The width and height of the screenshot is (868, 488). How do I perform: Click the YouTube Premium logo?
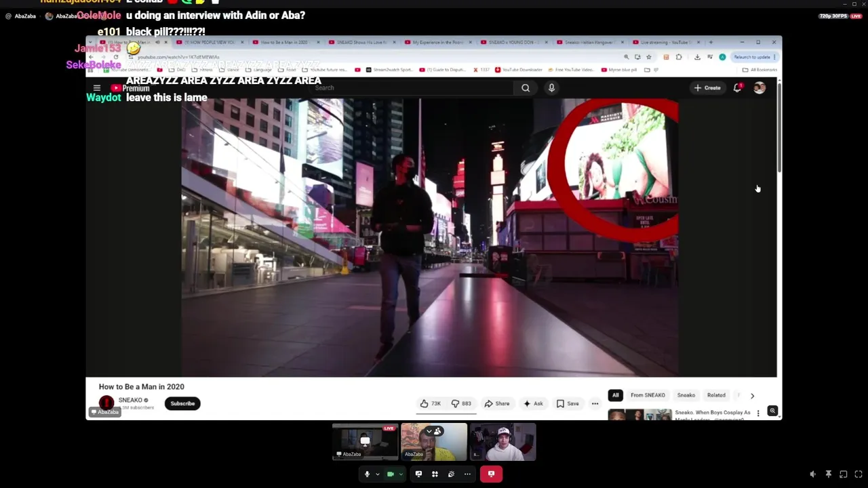[130, 88]
